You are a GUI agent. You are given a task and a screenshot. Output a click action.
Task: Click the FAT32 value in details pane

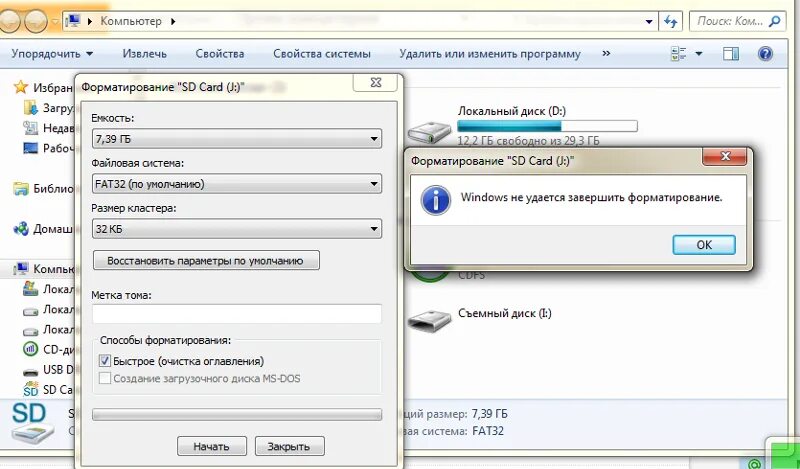488,431
